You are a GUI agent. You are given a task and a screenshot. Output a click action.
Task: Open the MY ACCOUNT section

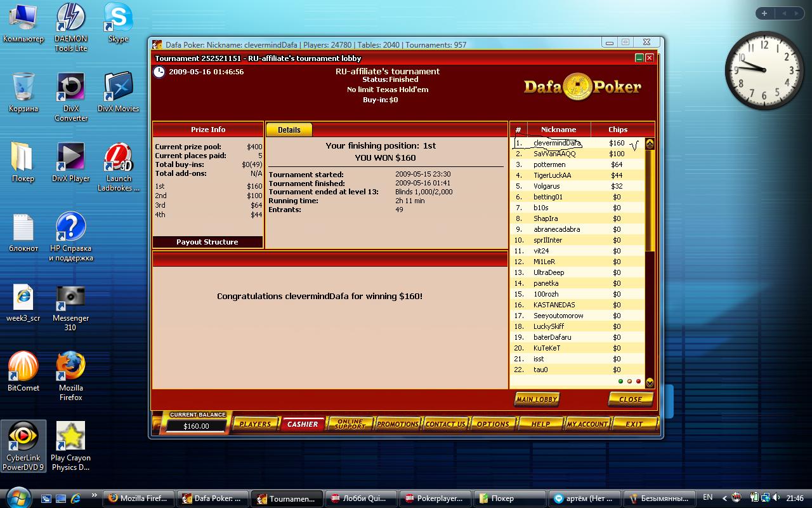(x=587, y=424)
